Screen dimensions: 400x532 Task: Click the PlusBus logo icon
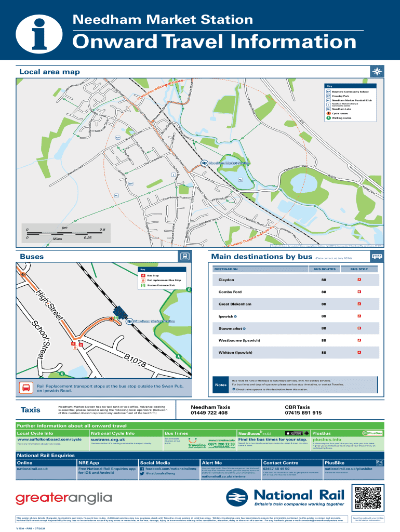371,433
